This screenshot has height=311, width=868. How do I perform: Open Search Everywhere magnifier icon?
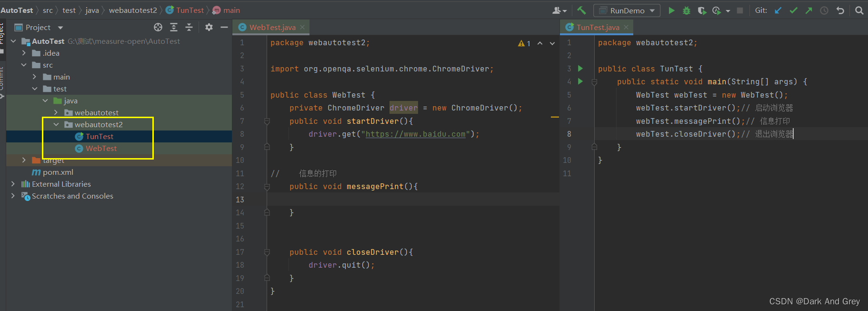click(859, 10)
